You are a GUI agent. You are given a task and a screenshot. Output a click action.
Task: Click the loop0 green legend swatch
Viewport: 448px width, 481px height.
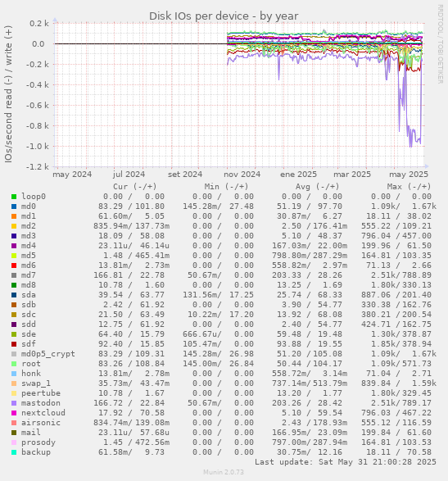tap(14, 197)
